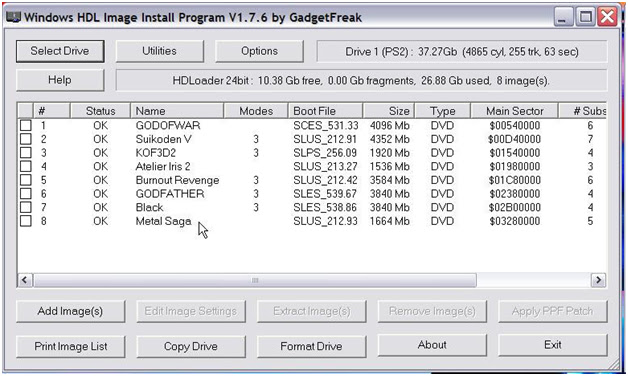
Task: Click the Format Drive button
Action: pos(311,346)
